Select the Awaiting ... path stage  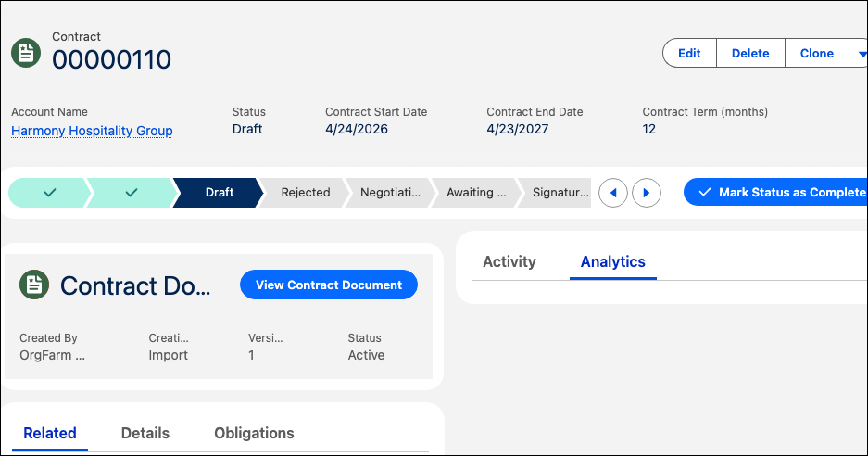coord(476,192)
